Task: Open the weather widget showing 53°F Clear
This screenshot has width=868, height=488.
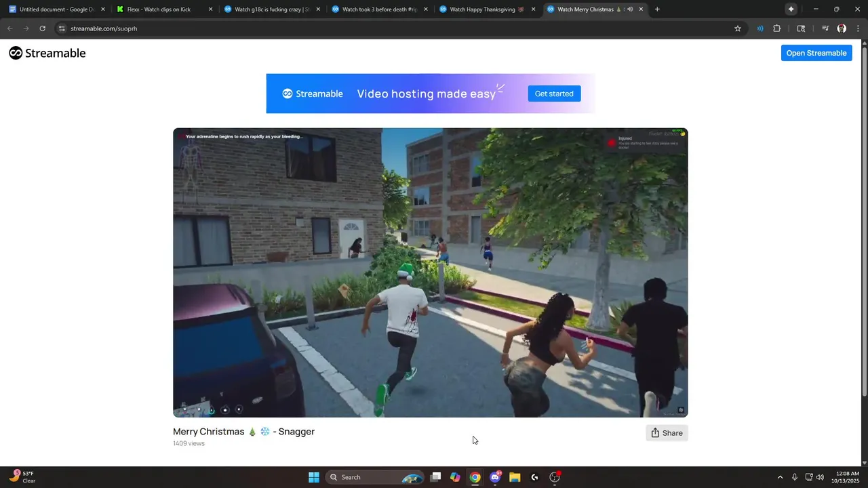Action: [23, 477]
